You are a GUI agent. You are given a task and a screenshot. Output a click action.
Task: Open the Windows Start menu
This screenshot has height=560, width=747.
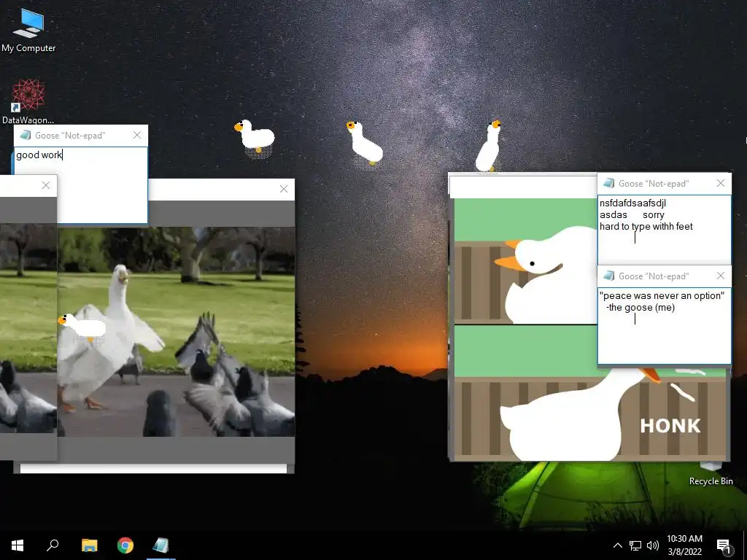[18, 545]
